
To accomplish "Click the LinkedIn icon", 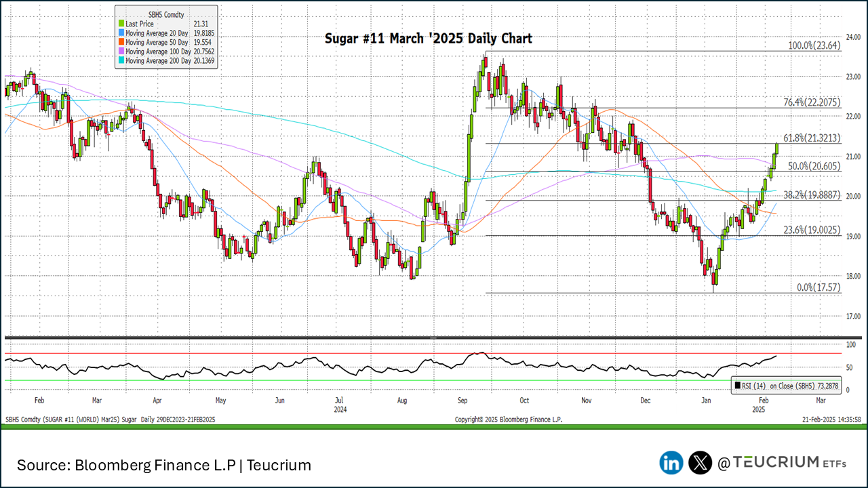I will pos(671,463).
